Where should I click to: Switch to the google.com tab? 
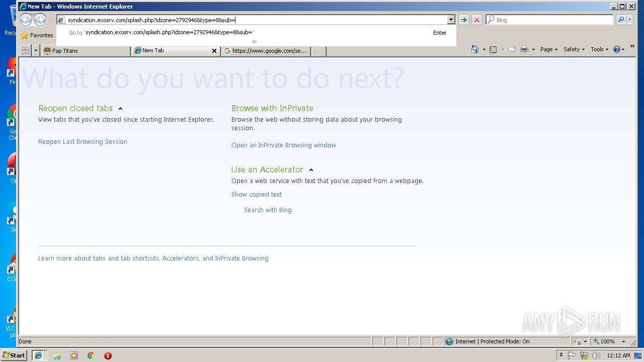pos(266,51)
